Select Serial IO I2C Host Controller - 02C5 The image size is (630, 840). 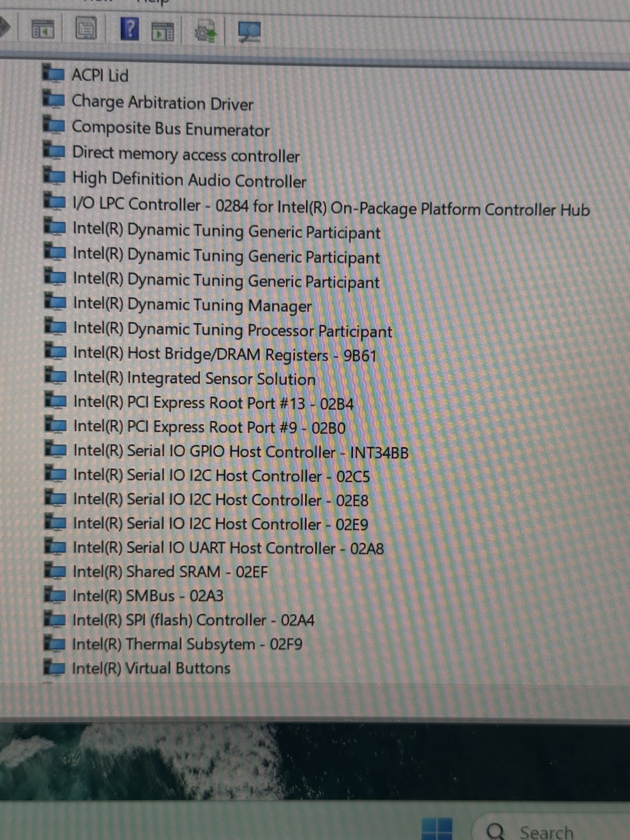point(221,476)
